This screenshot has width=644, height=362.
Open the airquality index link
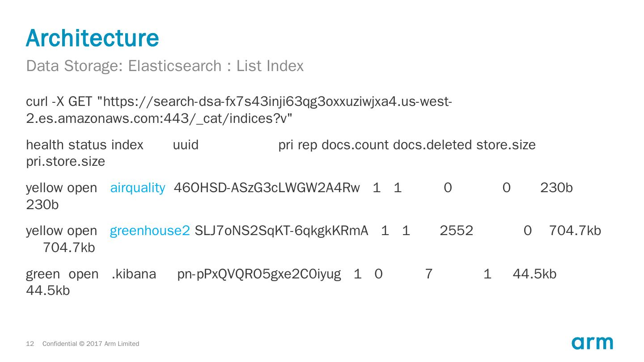pyautogui.click(x=137, y=188)
